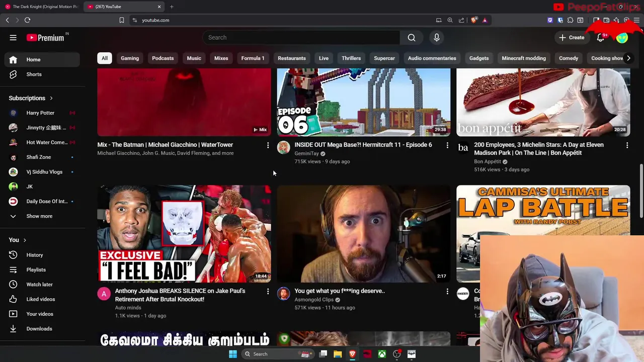Open the Home item in the sidebar
Viewport: 644px width, 362px height.
point(42,60)
